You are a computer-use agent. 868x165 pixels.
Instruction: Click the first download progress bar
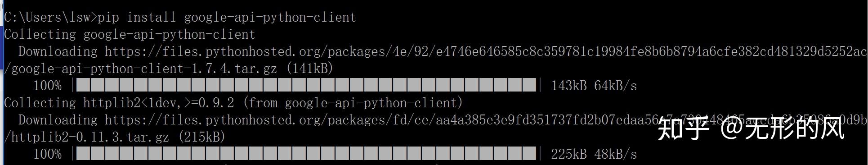pyautogui.click(x=306, y=85)
